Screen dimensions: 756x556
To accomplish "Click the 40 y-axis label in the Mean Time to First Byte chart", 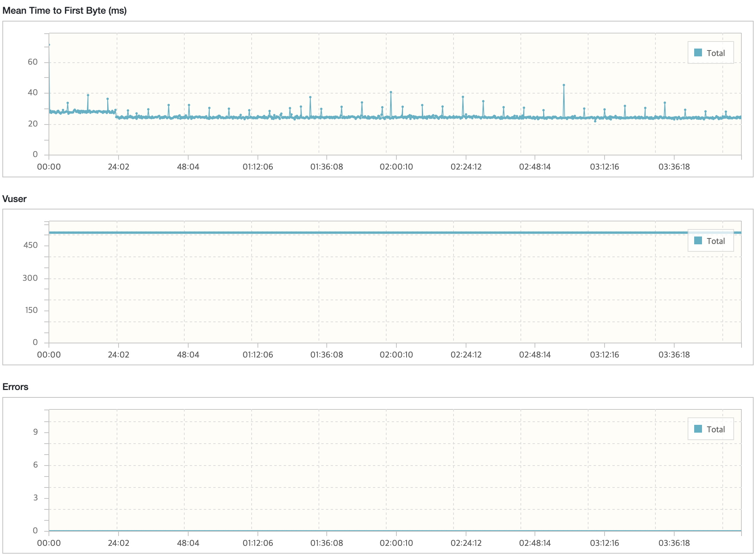I will click(x=33, y=93).
